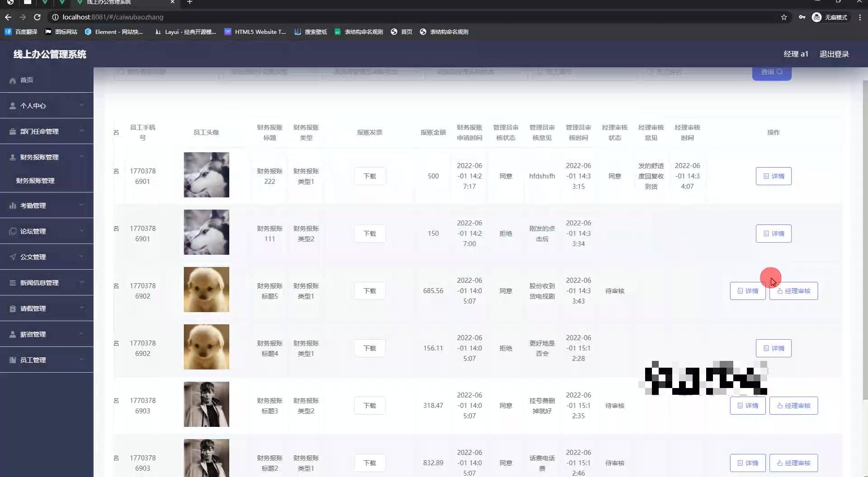Screen dimensions: 868x477
Task: Click the icon beside 员工管理
Action: (13, 360)
